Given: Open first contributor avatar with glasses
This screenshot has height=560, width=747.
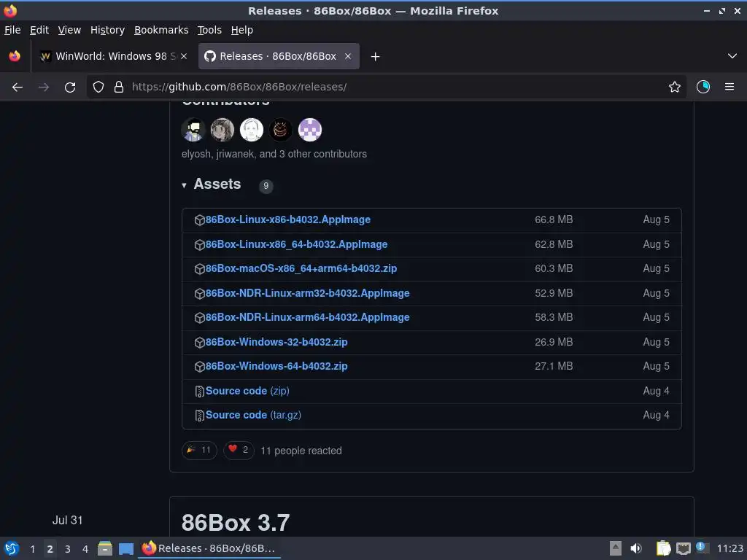Looking at the screenshot, I should [x=193, y=130].
